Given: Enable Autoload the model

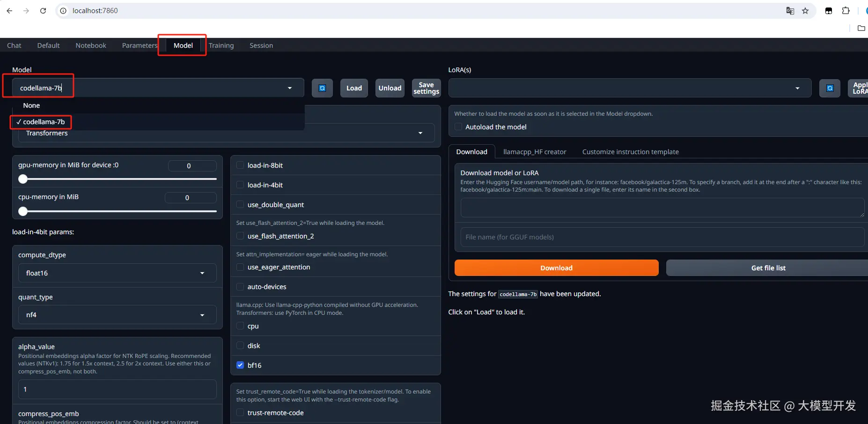Looking at the screenshot, I should (458, 127).
